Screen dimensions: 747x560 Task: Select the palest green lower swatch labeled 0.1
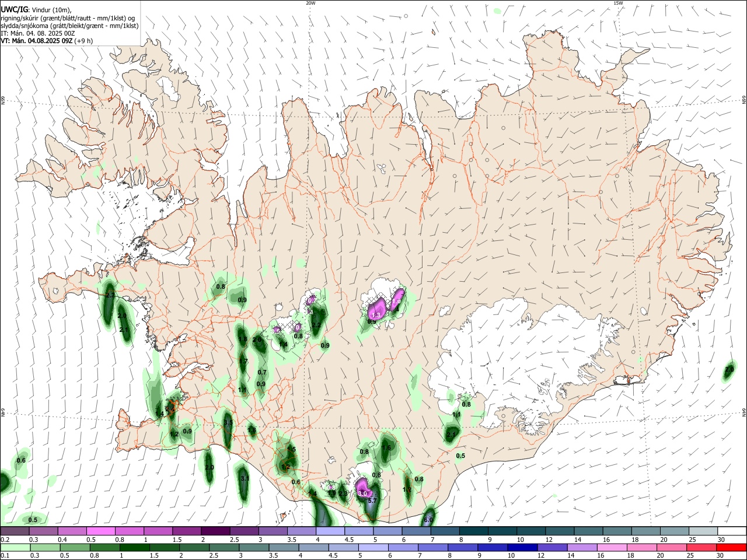click(16, 547)
